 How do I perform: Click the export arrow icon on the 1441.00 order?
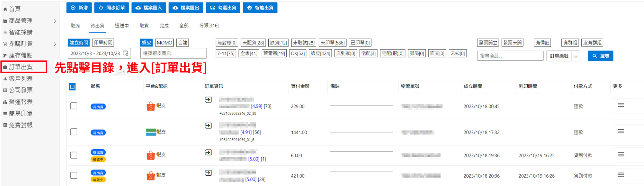208,126
